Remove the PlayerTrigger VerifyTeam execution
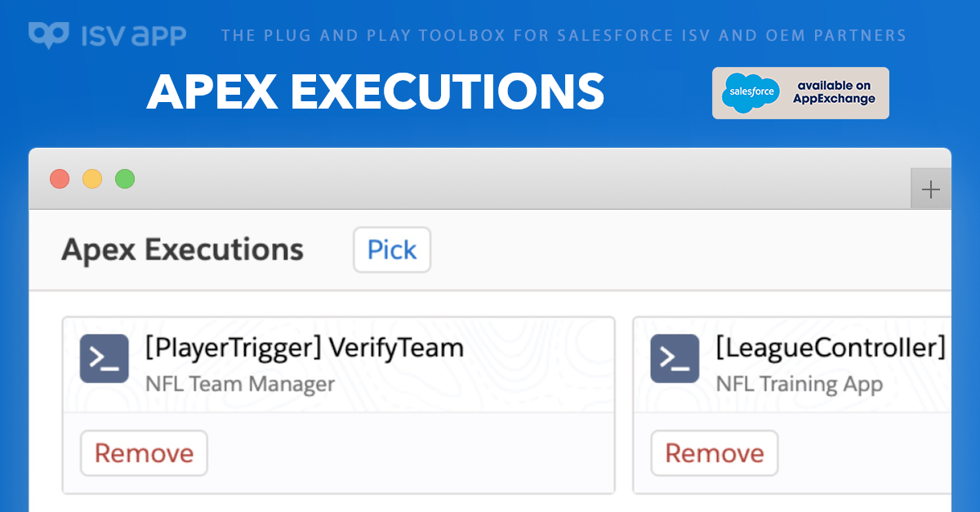Screen dimensions: 980x512 144,452
